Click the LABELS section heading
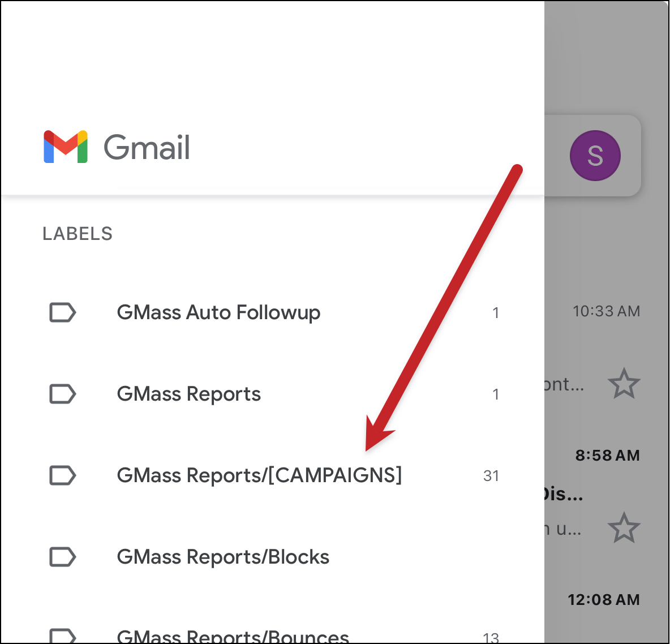The height and width of the screenshot is (644, 670). pos(78,234)
